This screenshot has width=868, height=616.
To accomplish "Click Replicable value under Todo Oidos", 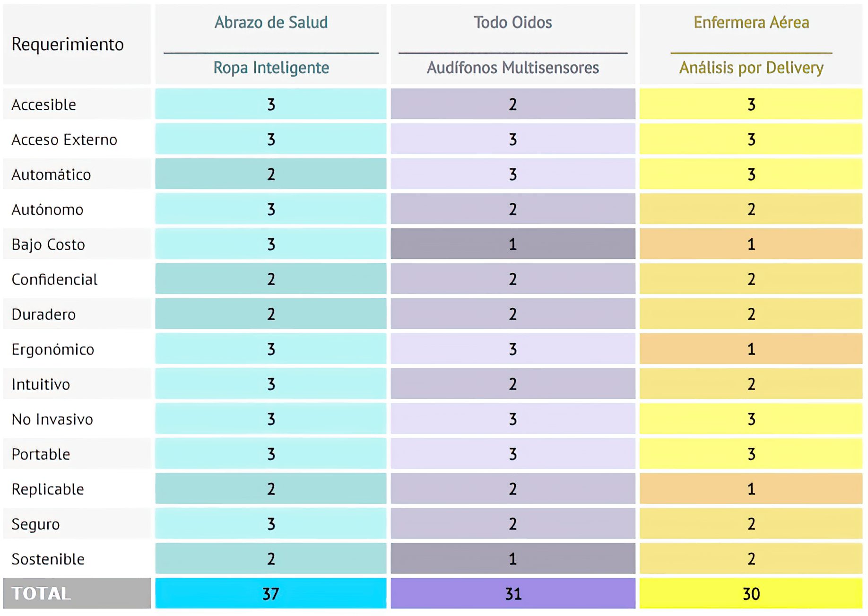I will coord(513,489).
